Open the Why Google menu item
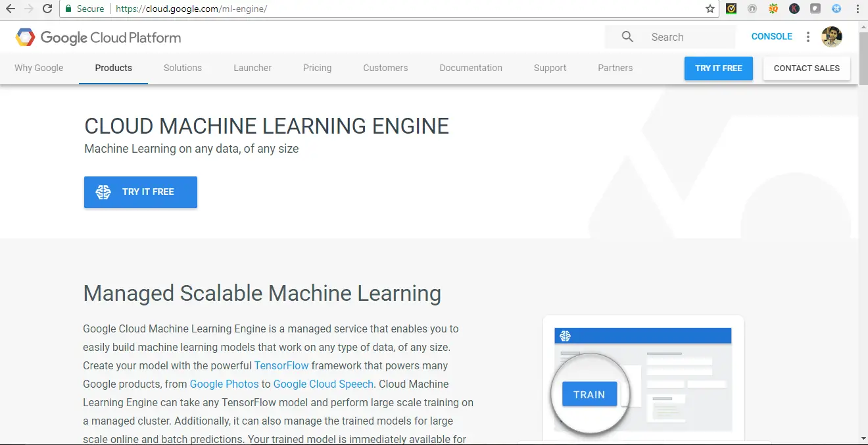Image resolution: width=868 pixels, height=445 pixels. (x=39, y=68)
